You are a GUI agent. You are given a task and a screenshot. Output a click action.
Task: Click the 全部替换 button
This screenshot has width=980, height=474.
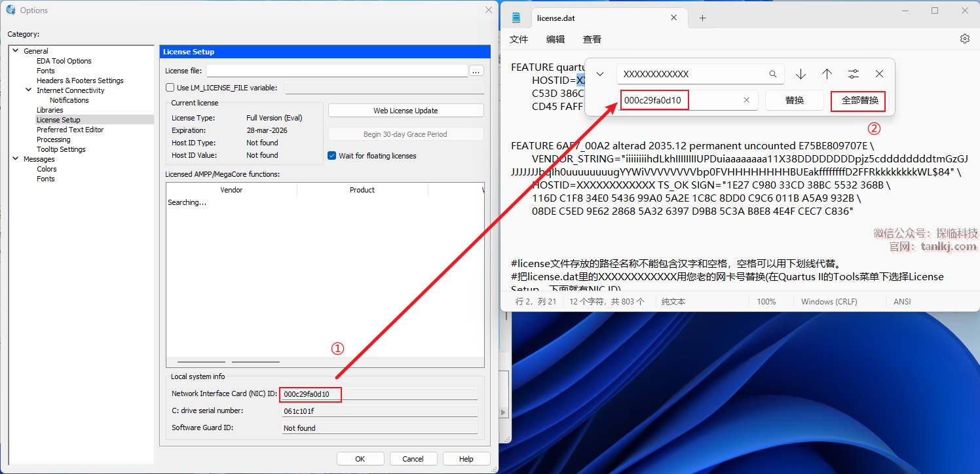pyautogui.click(x=859, y=101)
